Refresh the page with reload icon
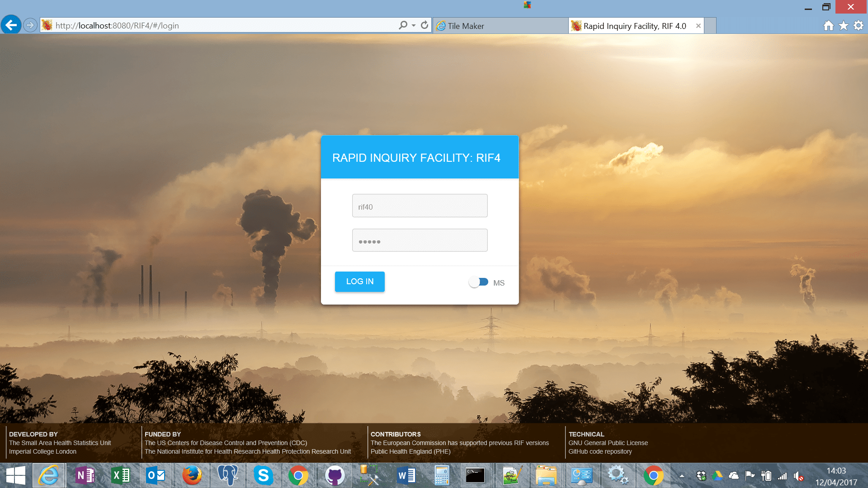Viewport: 868px width, 488px height. pos(425,25)
